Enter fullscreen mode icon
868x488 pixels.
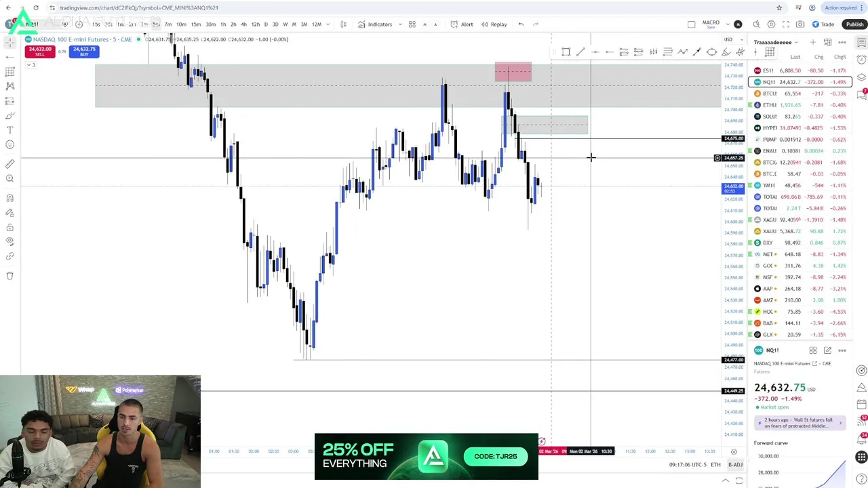coord(786,24)
